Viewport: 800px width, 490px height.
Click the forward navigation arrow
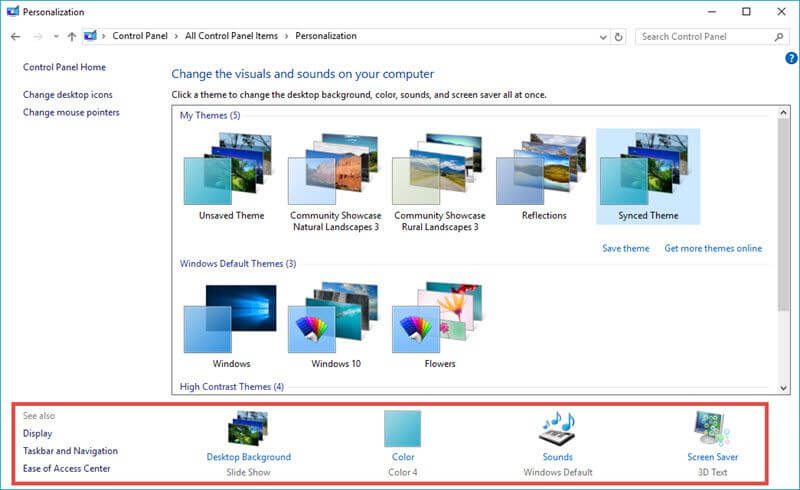38,36
